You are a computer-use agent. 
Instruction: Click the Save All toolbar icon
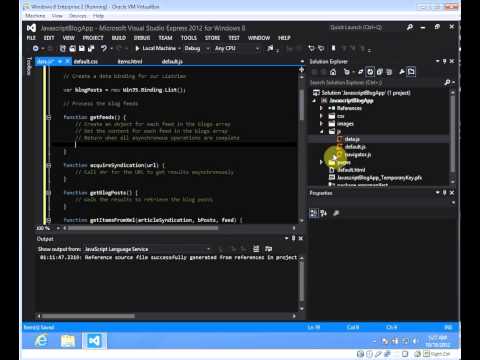(x=91, y=49)
